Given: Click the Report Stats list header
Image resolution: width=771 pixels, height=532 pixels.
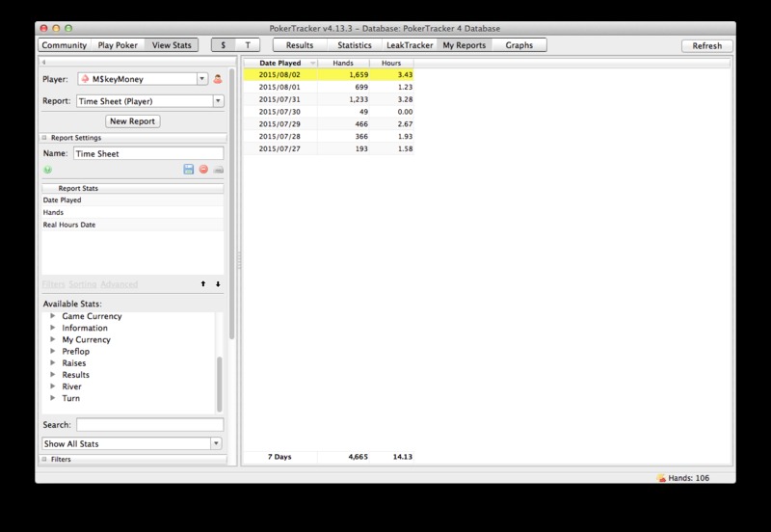Looking at the screenshot, I should point(133,188).
